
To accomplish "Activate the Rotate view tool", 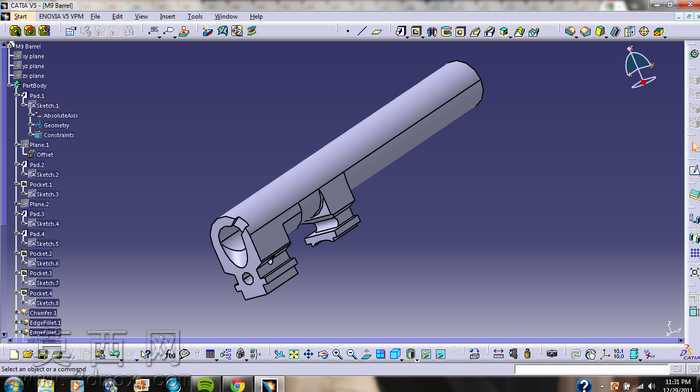I will tap(323, 354).
